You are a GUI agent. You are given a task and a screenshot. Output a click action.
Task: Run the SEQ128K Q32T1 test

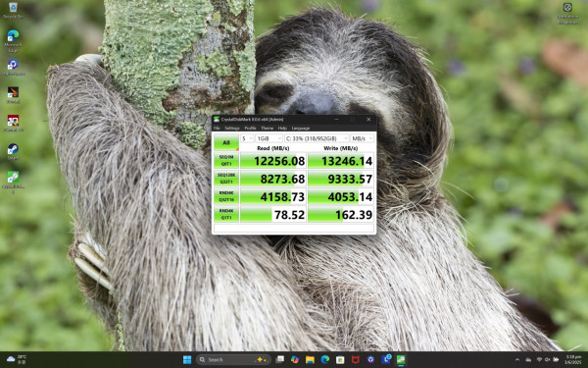226,179
